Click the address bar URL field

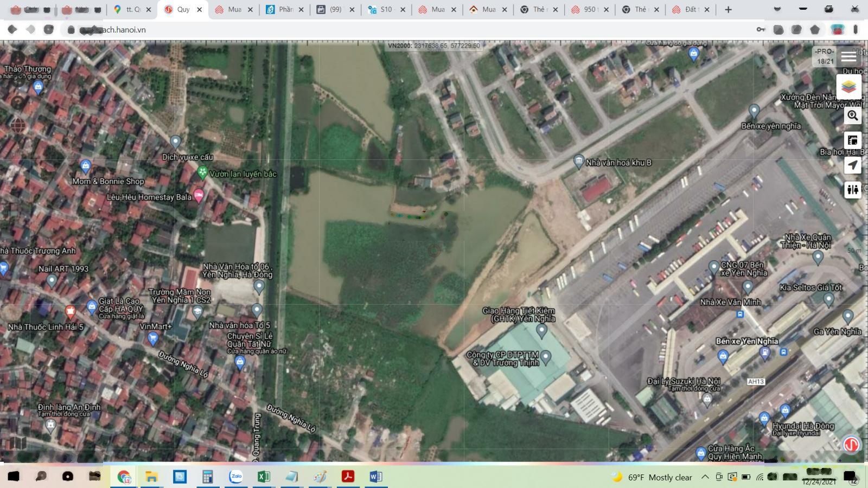pos(380,30)
